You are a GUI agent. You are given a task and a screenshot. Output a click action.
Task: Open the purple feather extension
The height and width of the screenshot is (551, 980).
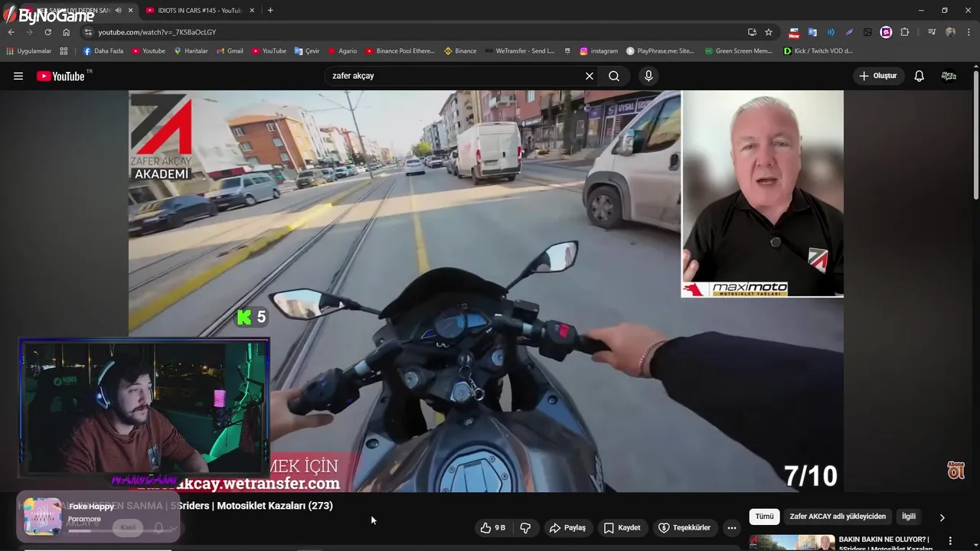pos(849,32)
